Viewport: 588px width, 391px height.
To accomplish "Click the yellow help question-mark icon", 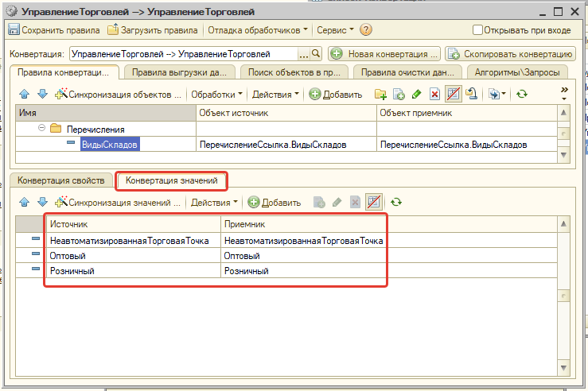I will point(366,29).
